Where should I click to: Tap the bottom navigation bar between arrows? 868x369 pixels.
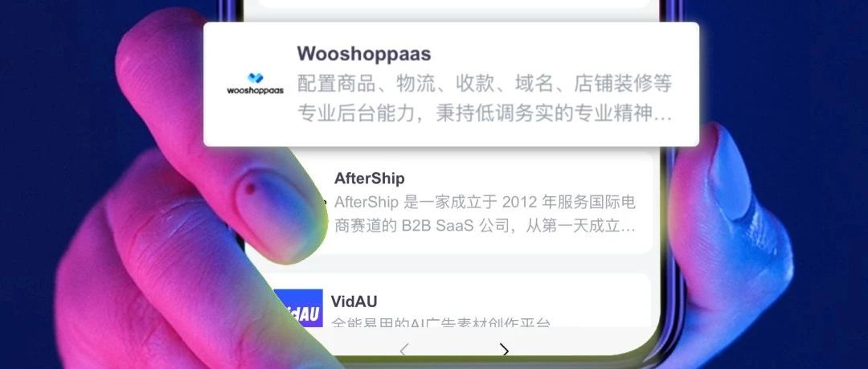pos(454,351)
